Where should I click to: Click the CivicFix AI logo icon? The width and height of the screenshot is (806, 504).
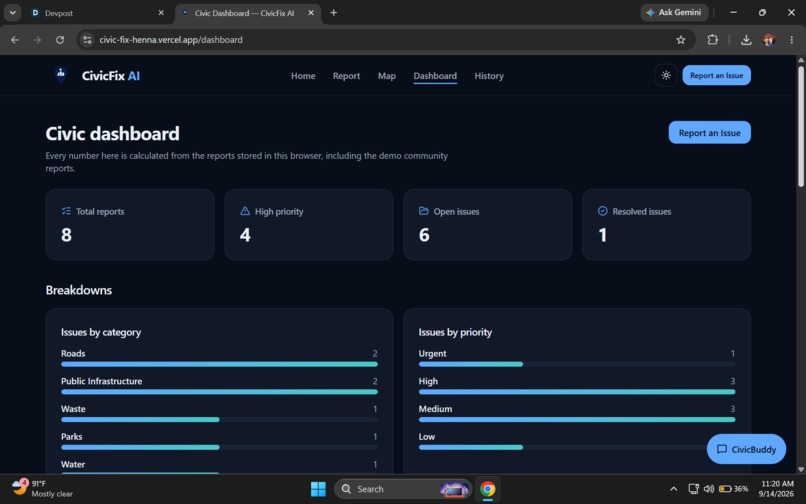(x=61, y=75)
